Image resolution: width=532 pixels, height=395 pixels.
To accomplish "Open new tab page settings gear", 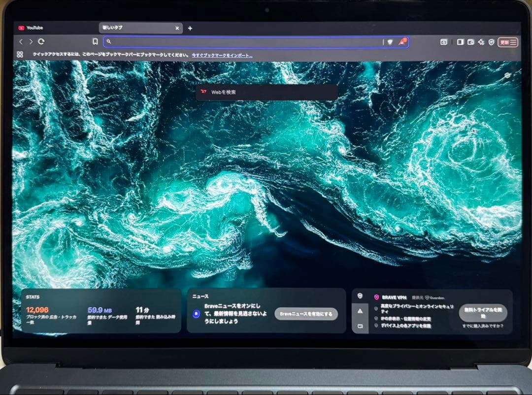I will (x=507, y=75).
